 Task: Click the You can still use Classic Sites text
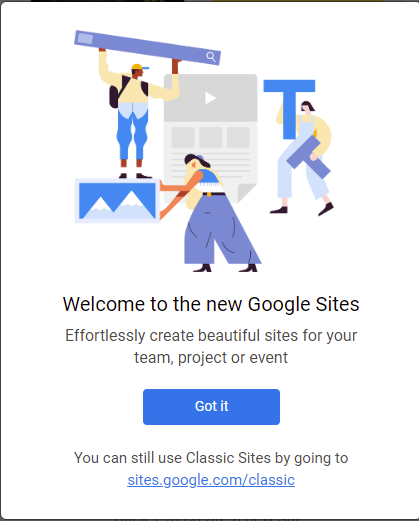(x=211, y=458)
